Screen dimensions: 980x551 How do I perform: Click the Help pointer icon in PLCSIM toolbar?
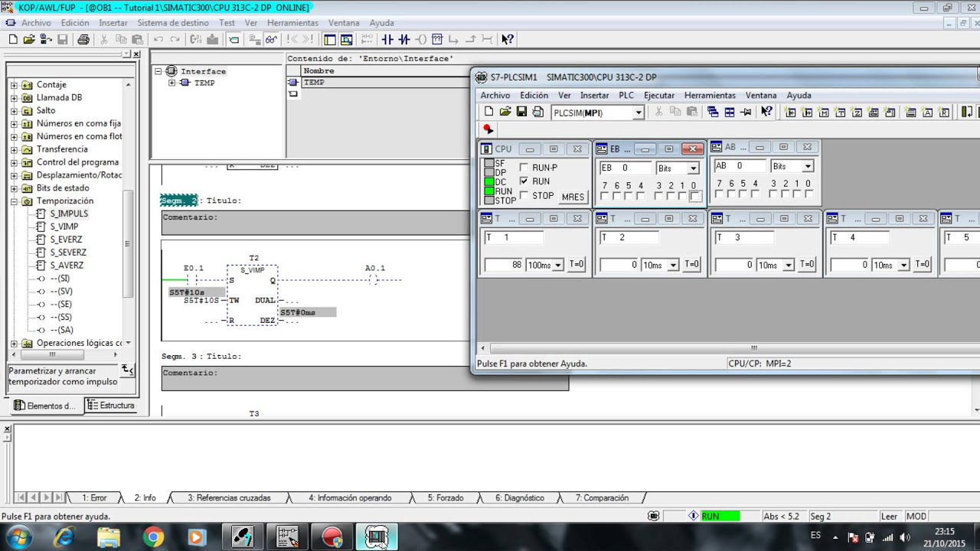click(766, 112)
